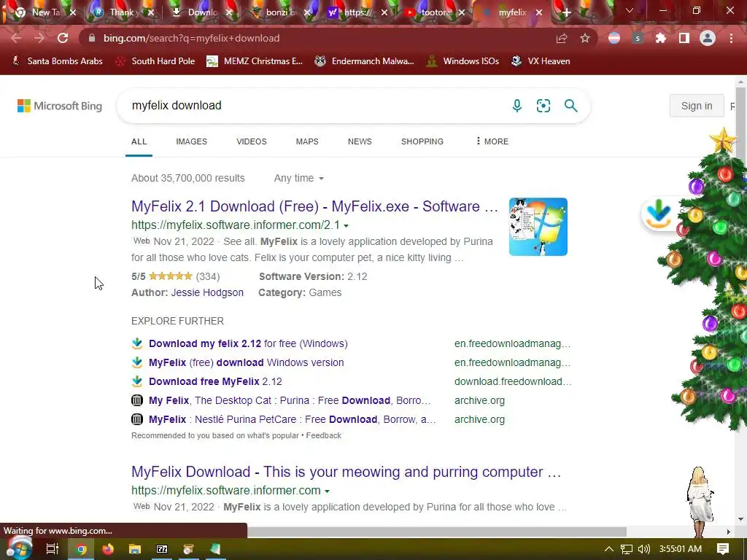Open the MEMZ Christmas bookmark

pos(255,61)
